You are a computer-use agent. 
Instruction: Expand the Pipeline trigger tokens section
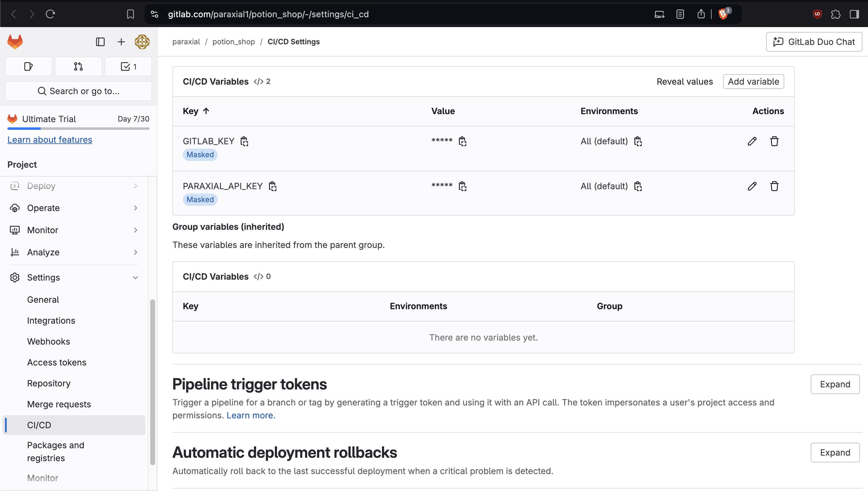point(835,384)
